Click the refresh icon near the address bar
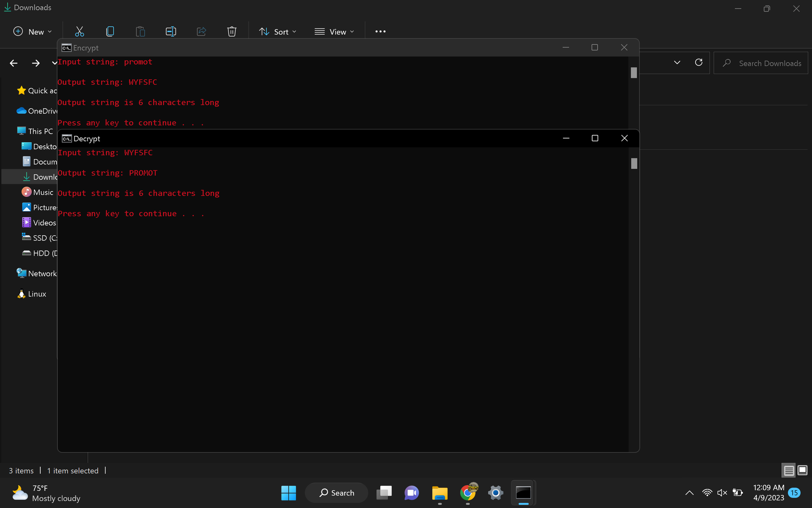 pyautogui.click(x=699, y=63)
